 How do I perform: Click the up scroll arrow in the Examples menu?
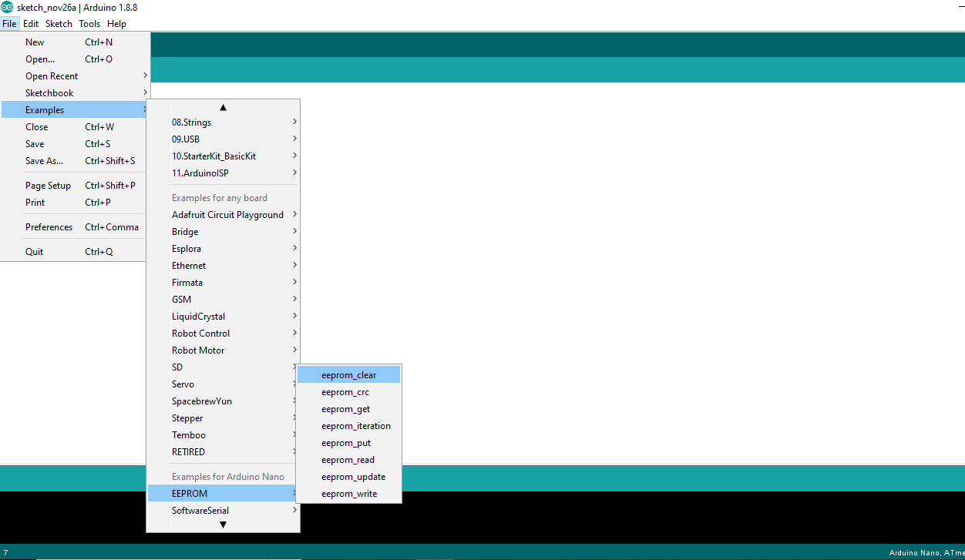click(x=223, y=107)
